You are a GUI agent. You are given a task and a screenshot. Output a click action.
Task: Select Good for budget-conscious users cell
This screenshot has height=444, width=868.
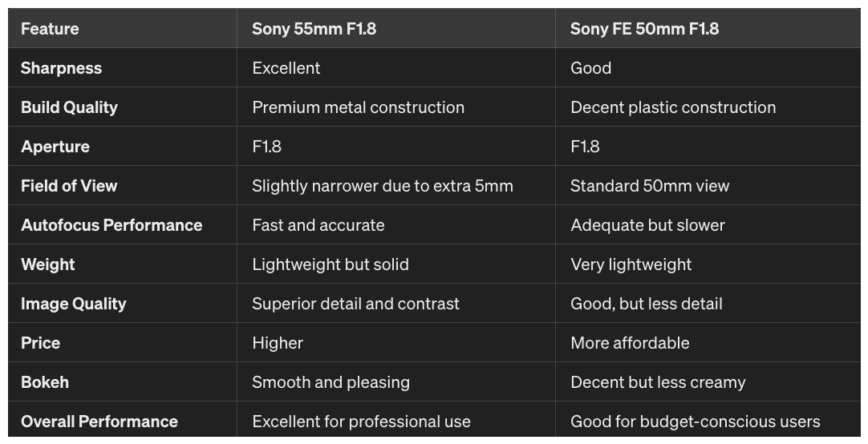[696, 422]
